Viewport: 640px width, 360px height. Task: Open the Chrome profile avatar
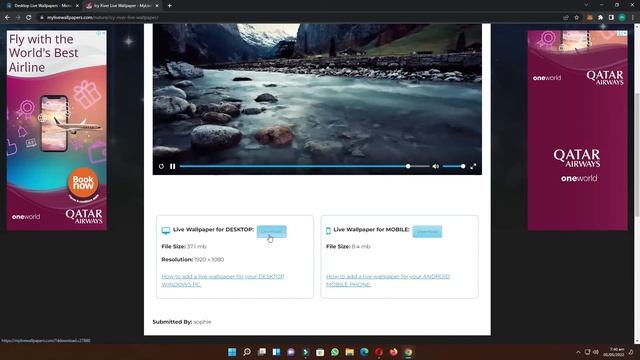pyautogui.click(x=622, y=18)
